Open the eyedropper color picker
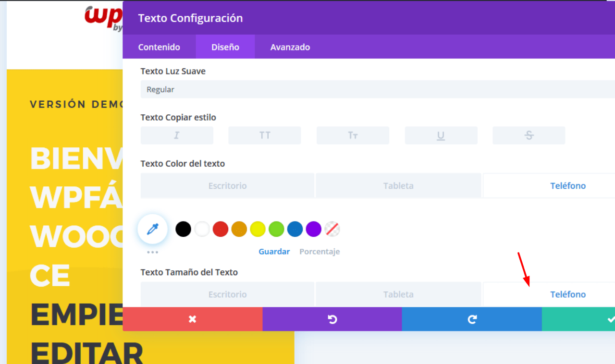 (153, 230)
